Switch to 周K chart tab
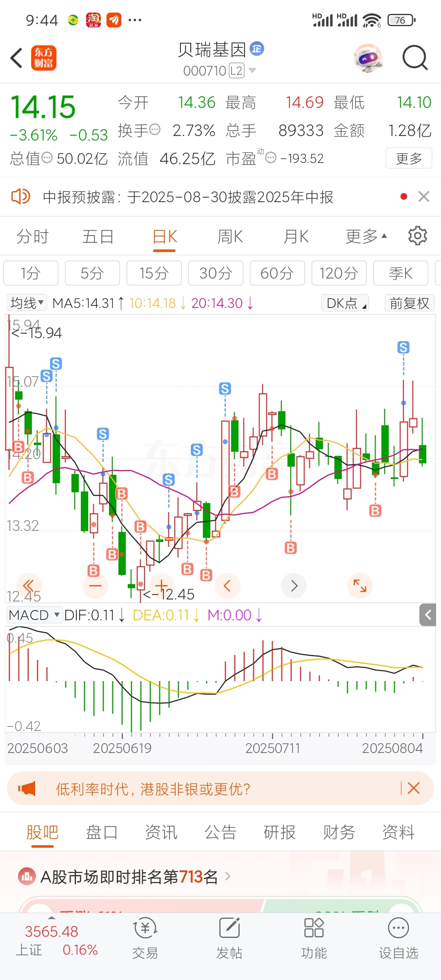 pyautogui.click(x=230, y=236)
